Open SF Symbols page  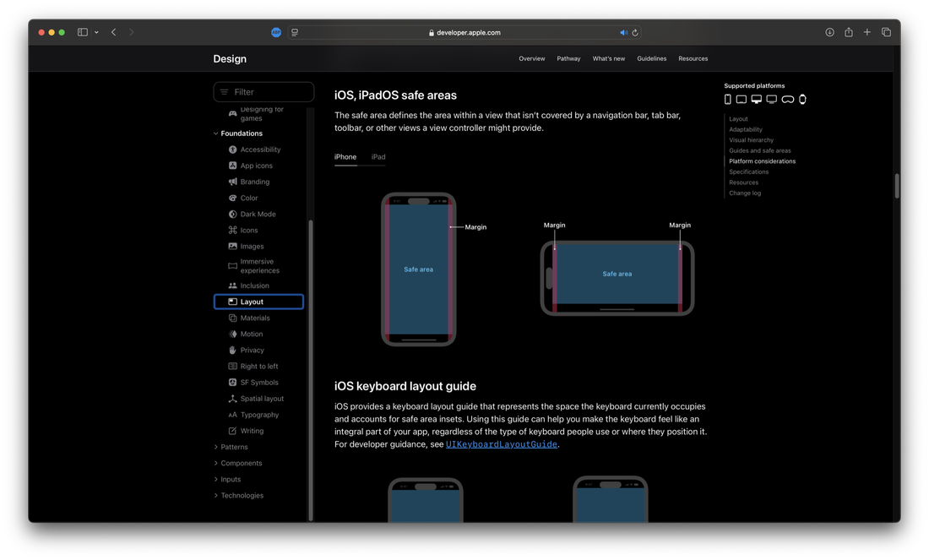pos(259,383)
